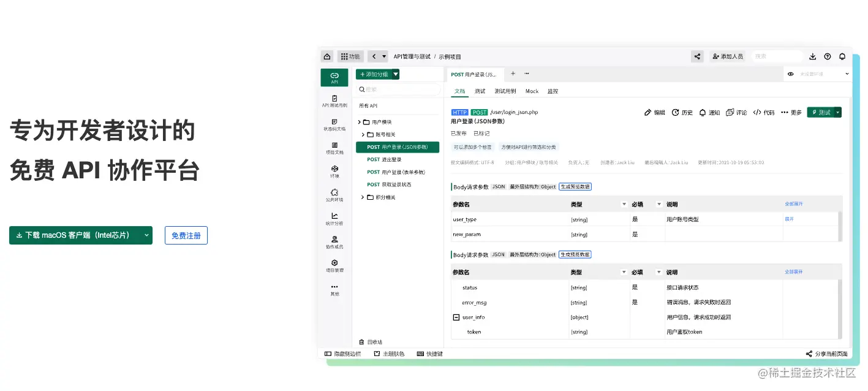The width and height of the screenshot is (868, 391).
Task: Click the 编辑 pencil button
Action: [x=655, y=113]
